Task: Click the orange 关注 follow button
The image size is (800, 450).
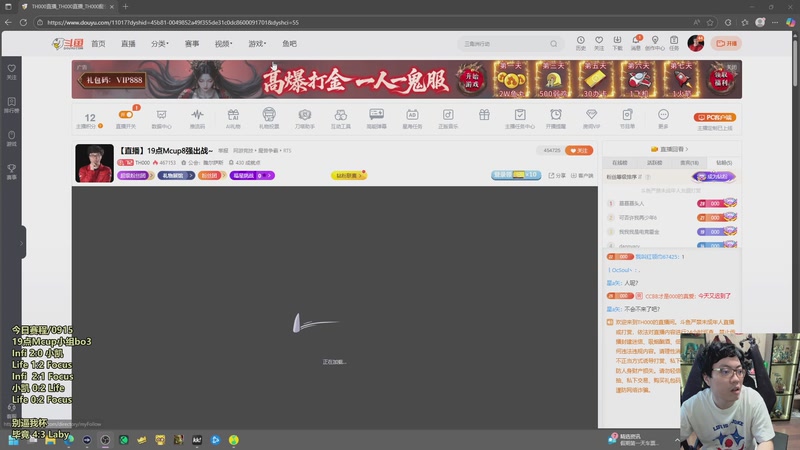Action: tap(579, 151)
